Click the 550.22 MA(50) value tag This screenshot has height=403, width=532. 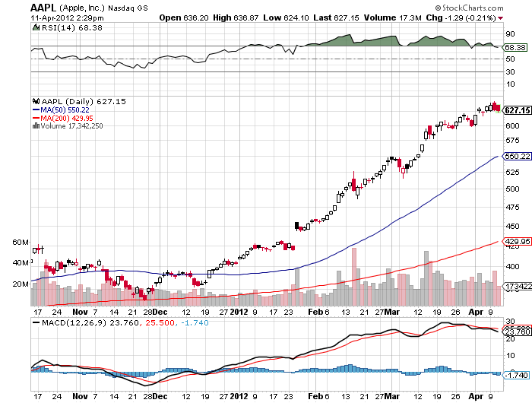(x=517, y=156)
